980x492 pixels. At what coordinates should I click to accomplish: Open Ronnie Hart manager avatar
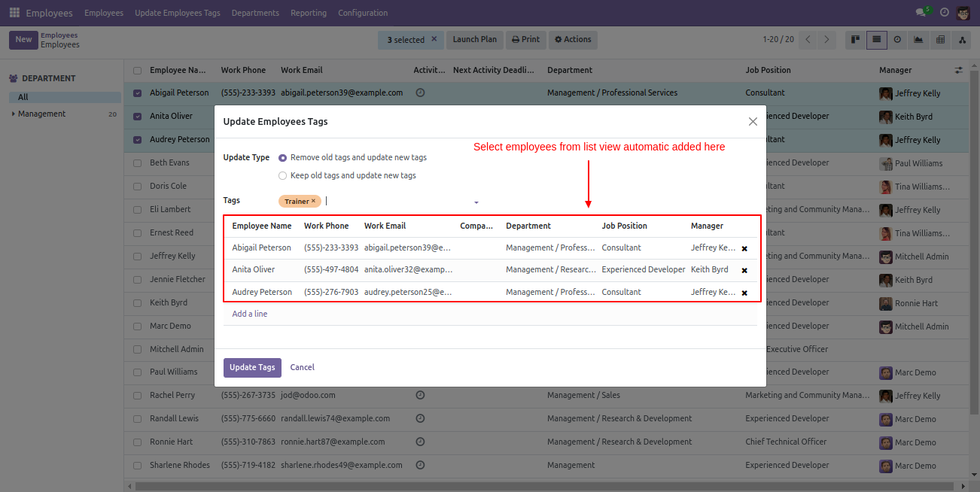[886, 303]
